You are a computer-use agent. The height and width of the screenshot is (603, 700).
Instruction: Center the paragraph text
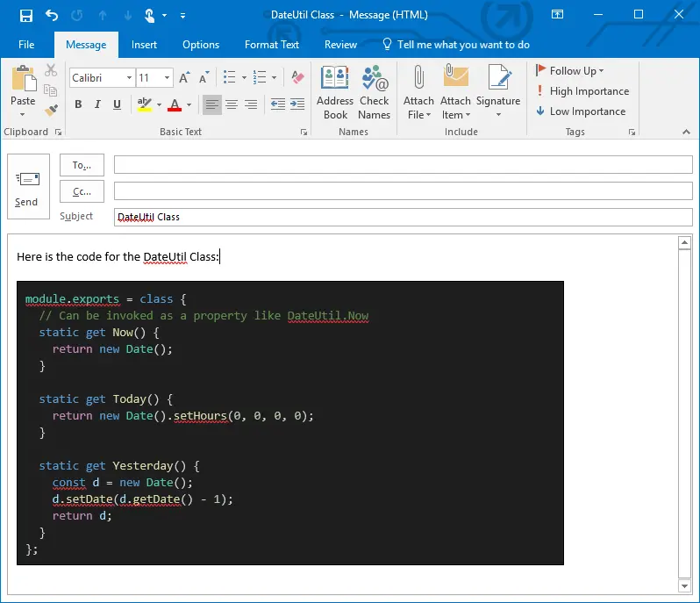pos(232,104)
